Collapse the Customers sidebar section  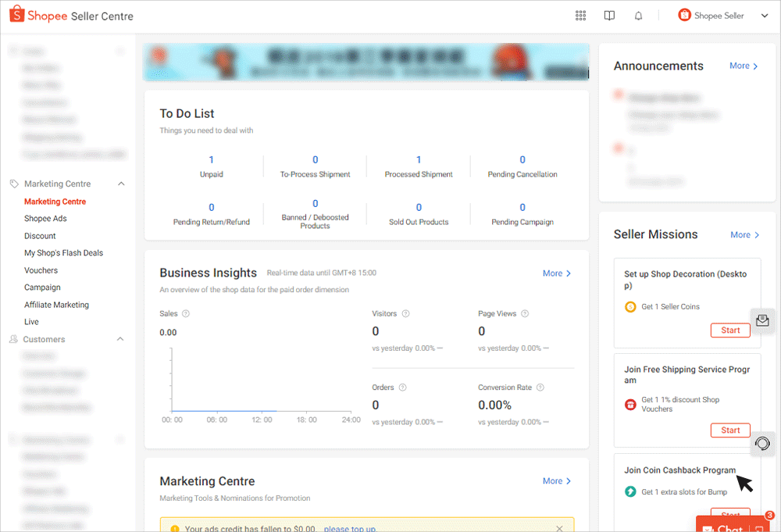click(x=121, y=338)
